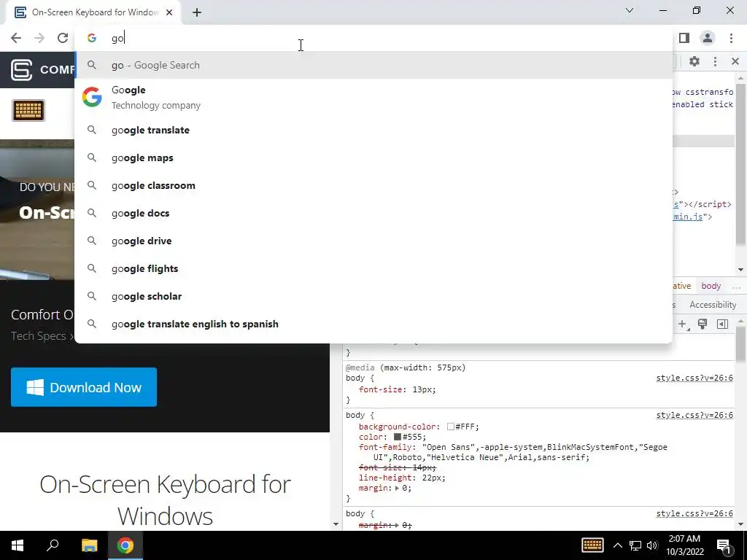This screenshot has width=747, height=560.
Task: Open Windows taskbar search
Action: coord(53,545)
